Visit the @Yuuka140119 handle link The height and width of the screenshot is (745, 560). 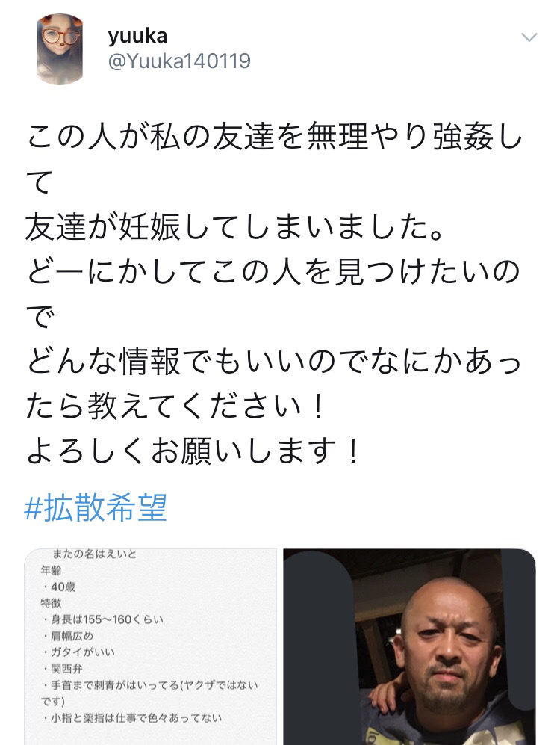point(179,61)
